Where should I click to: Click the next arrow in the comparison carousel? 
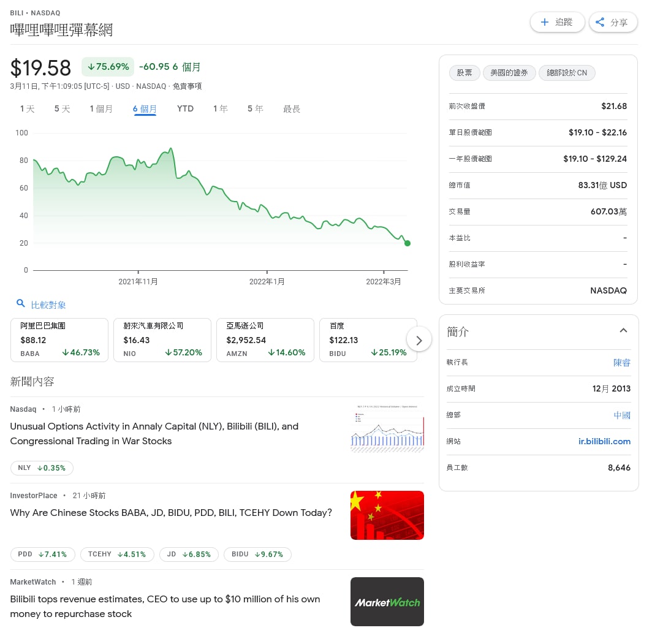[419, 341]
